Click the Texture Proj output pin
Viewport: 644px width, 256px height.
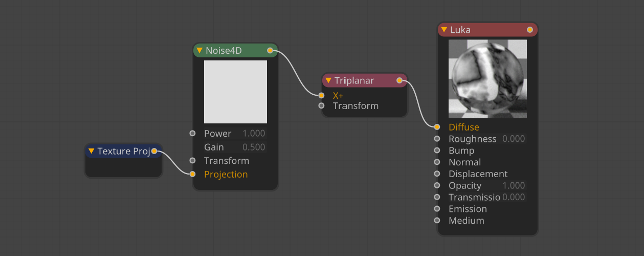[x=154, y=151]
